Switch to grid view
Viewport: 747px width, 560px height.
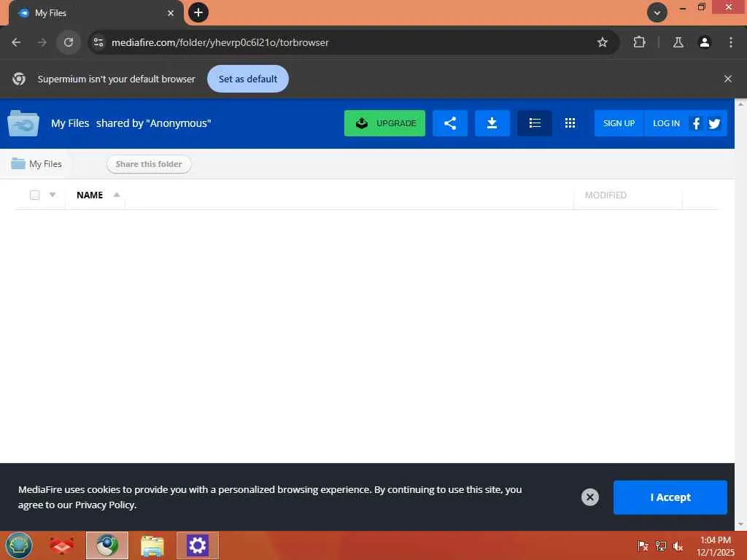570,123
